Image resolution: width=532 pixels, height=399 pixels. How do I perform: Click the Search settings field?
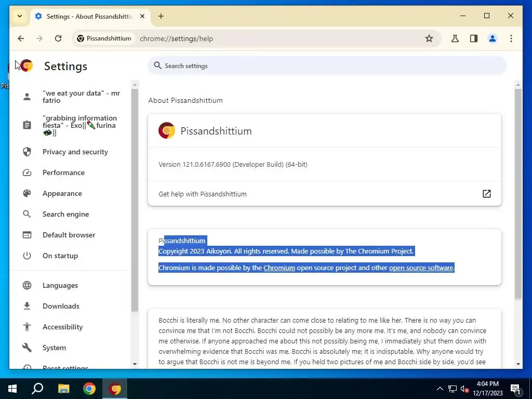327,66
